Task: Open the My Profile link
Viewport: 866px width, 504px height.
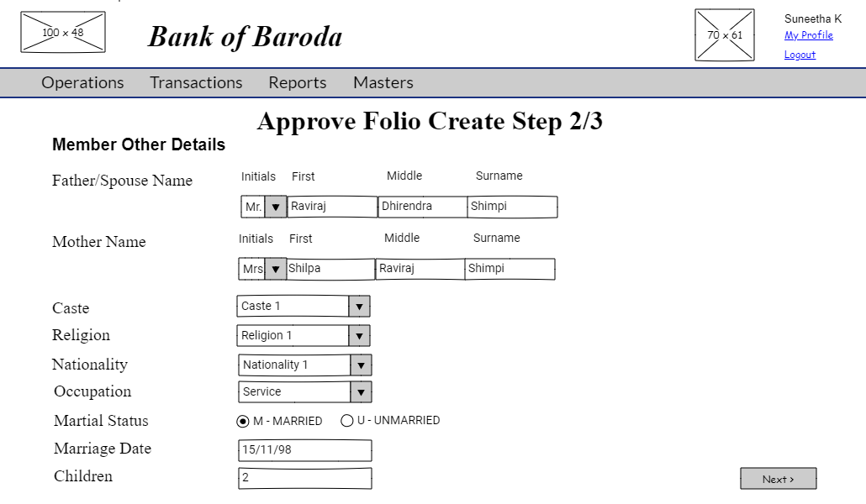Action: pyautogui.click(x=808, y=35)
